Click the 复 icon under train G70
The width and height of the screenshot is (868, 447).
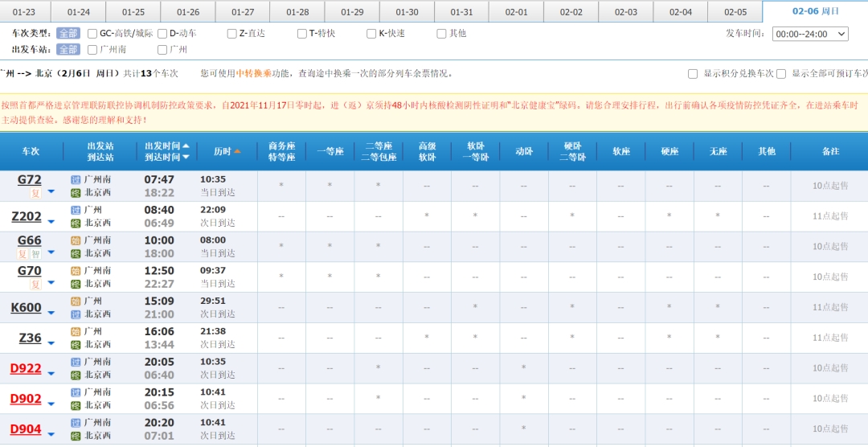(35, 285)
